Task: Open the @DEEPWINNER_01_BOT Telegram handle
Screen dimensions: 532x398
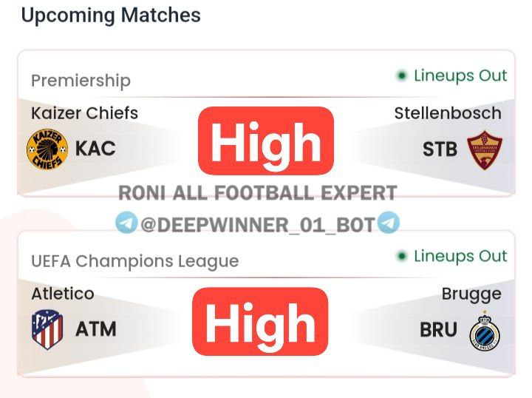Action: (x=257, y=223)
